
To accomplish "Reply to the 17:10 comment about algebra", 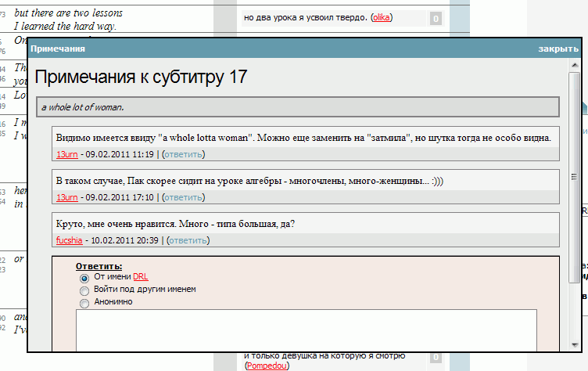I will coord(186,197).
